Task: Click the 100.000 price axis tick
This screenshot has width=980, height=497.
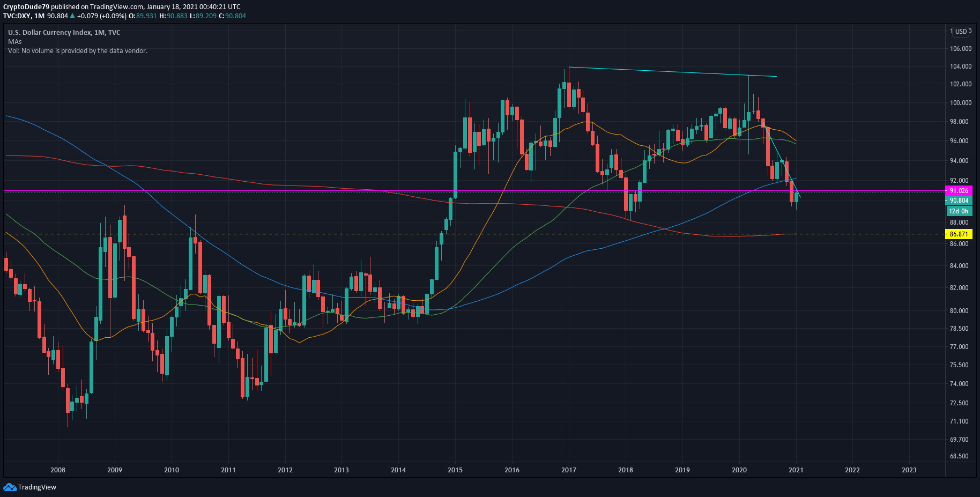Action: coord(961,103)
